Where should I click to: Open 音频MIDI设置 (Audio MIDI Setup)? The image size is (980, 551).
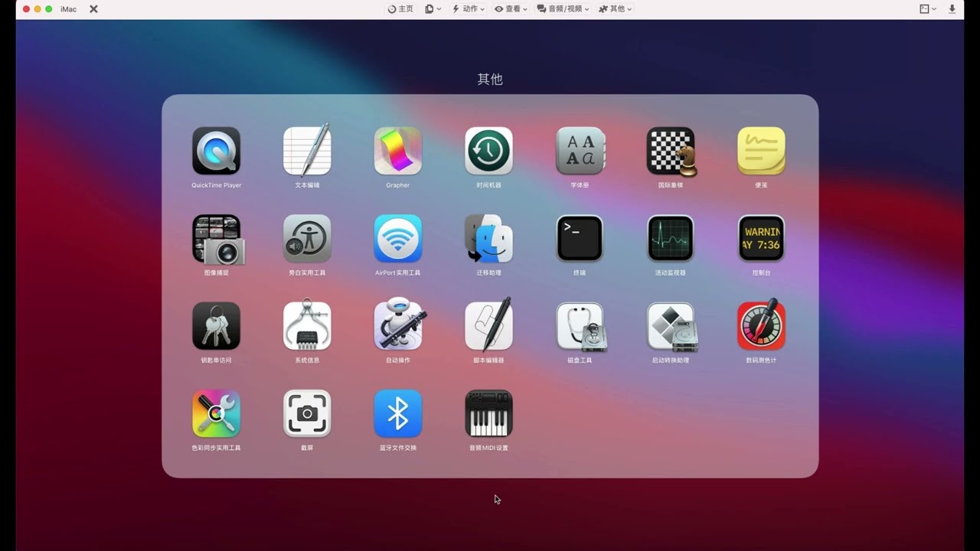coord(488,414)
